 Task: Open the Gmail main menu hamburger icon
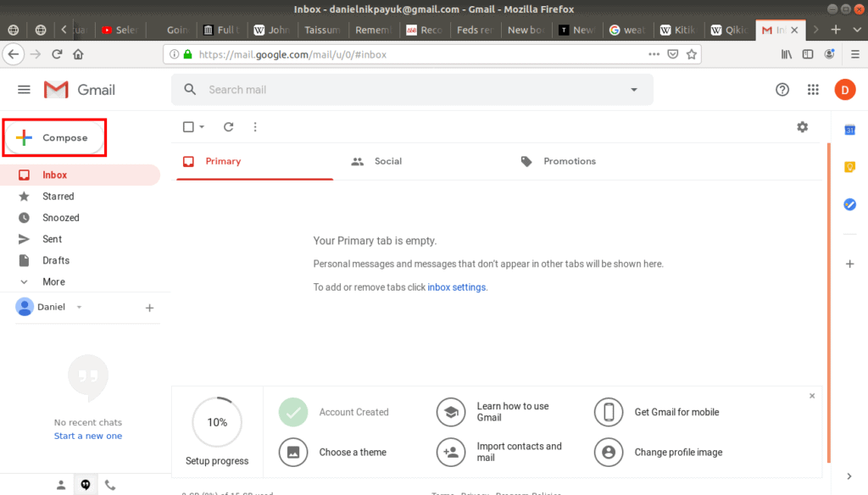24,90
